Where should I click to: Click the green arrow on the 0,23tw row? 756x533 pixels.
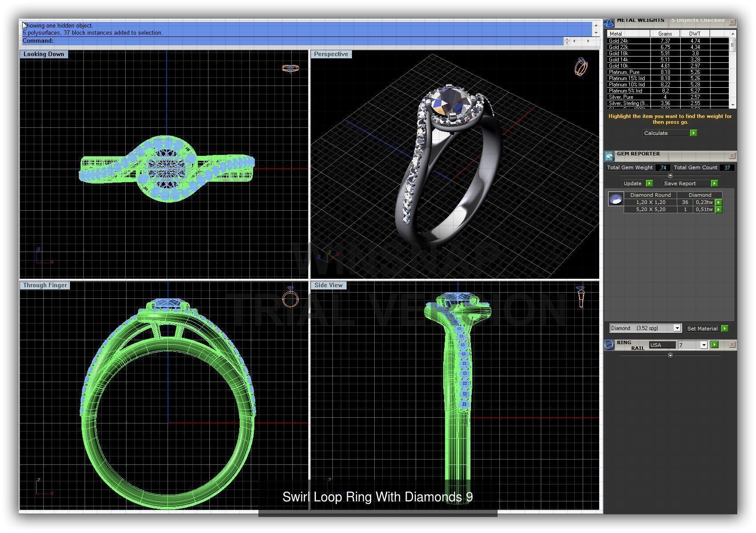point(718,202)
